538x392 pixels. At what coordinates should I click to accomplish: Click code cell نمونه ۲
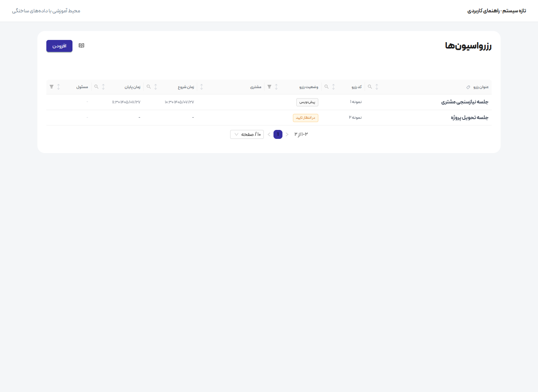coord(355,118)
